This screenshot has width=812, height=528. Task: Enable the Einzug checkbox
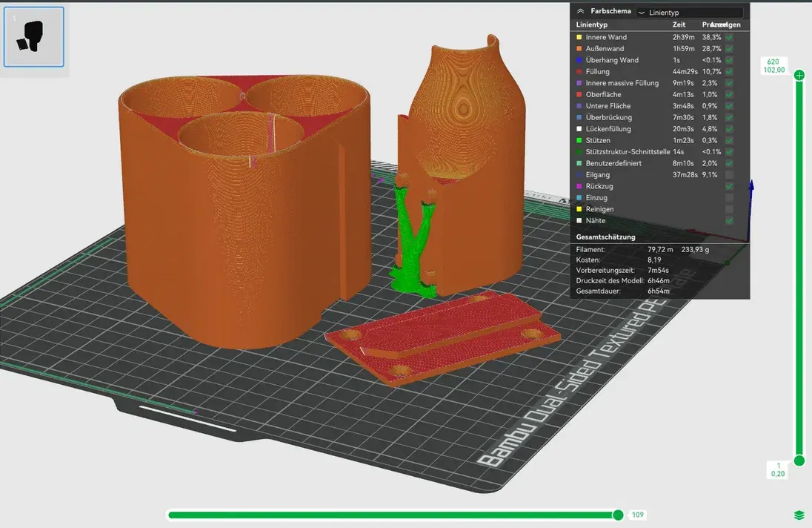tap(729, 197)
